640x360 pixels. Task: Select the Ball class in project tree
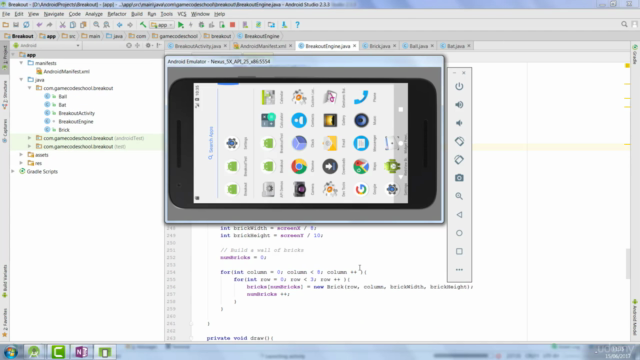[62, 96]
